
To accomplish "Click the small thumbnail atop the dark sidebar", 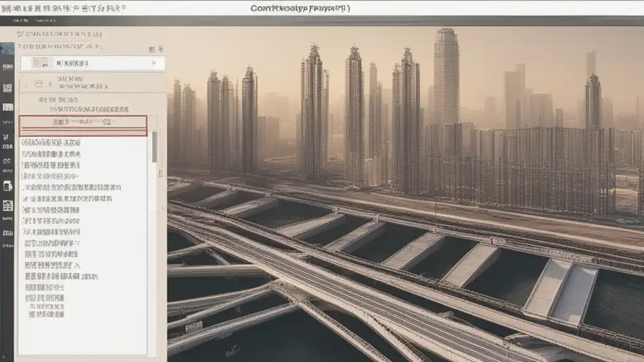I will [x=7, y=48].
